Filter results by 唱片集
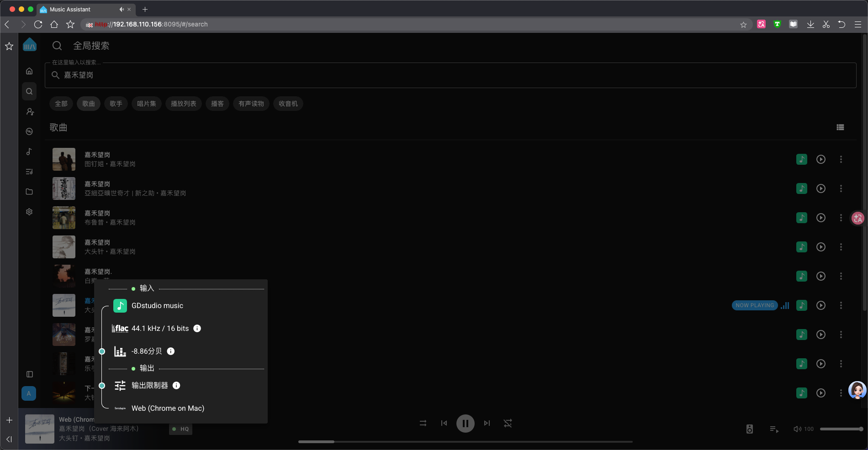This screenshot has height=450, width=868. [147, 104]
